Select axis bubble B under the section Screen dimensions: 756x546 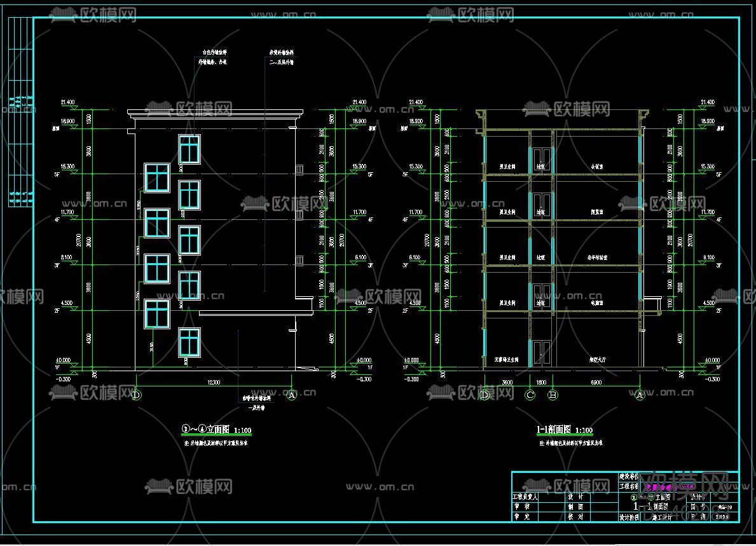(553, 395)
